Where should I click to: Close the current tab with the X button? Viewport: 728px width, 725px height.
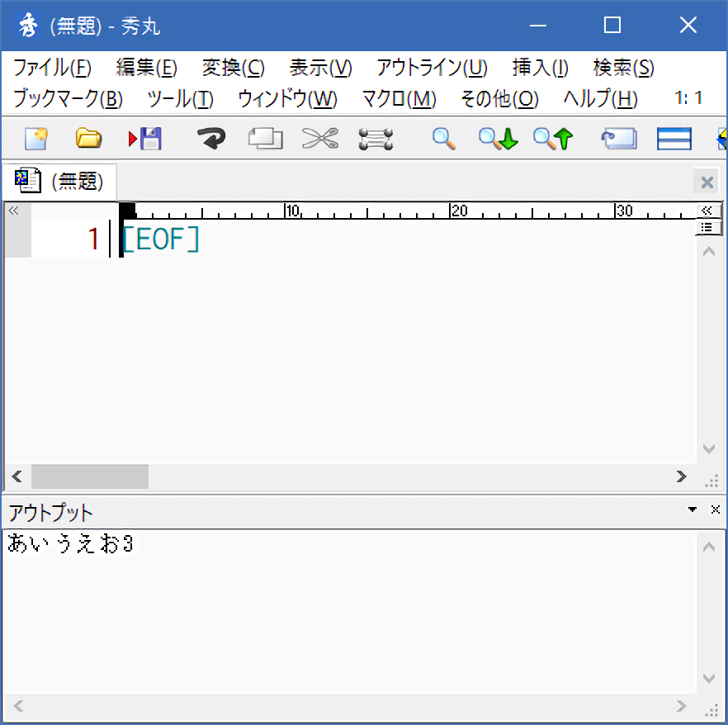point(707,182)
